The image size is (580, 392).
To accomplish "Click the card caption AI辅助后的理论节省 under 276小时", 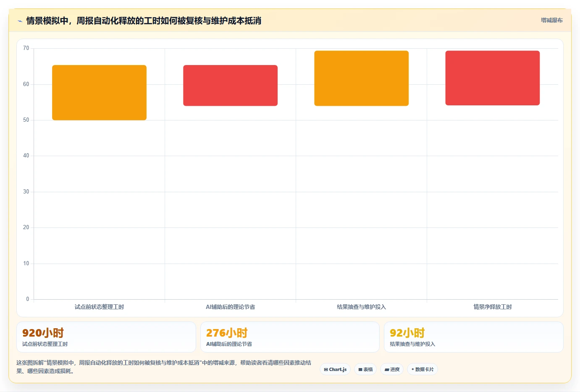I will pyautogui.click(x=229, y=344).
